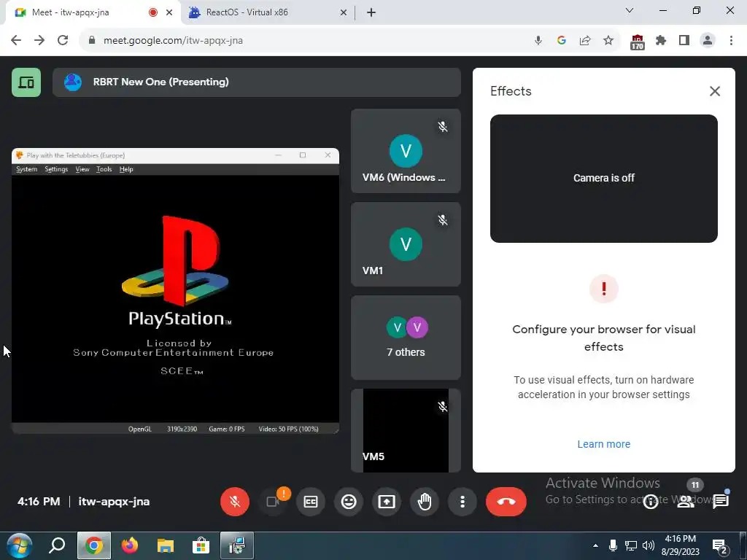Select the VM6 (Windows ... participant tile
Screen dimensions: 747x560
pyautogui.click(x=406, y=151)
